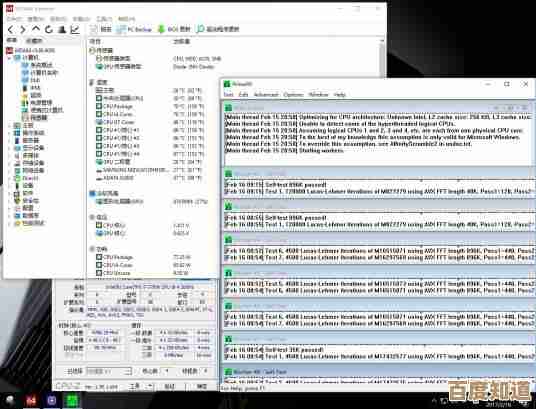
Task: Open the CPU-Z processor selection dropdown
Action: coord(108,371)
